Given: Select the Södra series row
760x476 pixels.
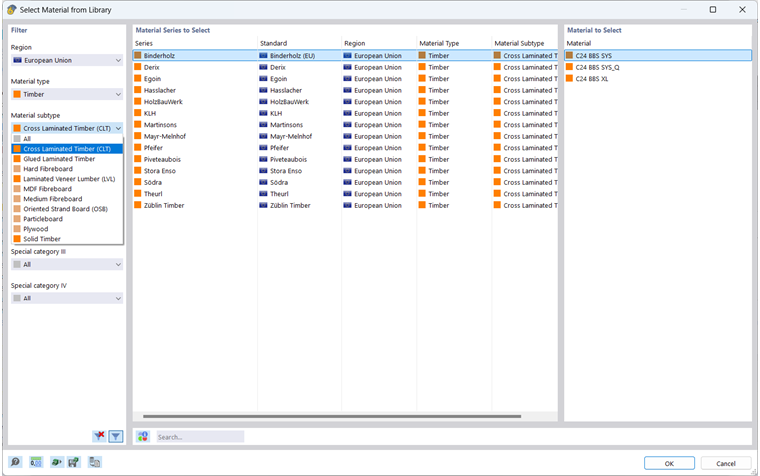Looking at the screenshot, I should (345, 182).
